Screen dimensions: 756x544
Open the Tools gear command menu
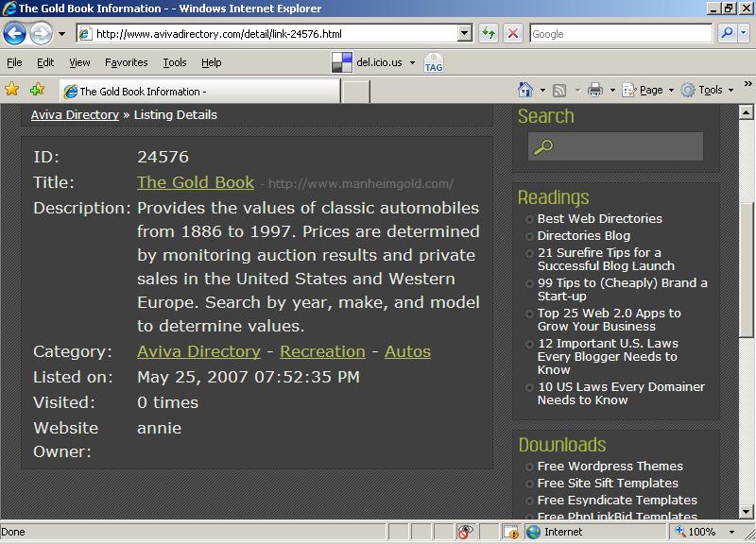tap(707, 90)
